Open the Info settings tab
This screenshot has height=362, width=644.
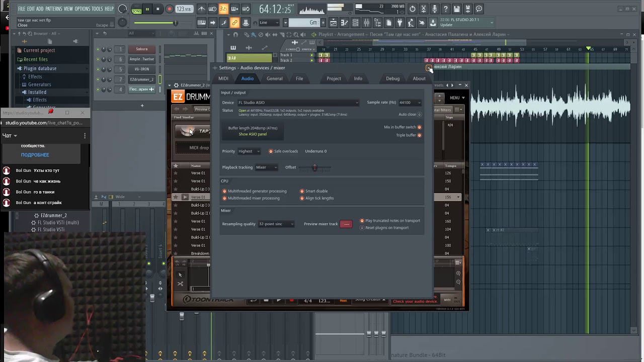[x=358, y=78]
